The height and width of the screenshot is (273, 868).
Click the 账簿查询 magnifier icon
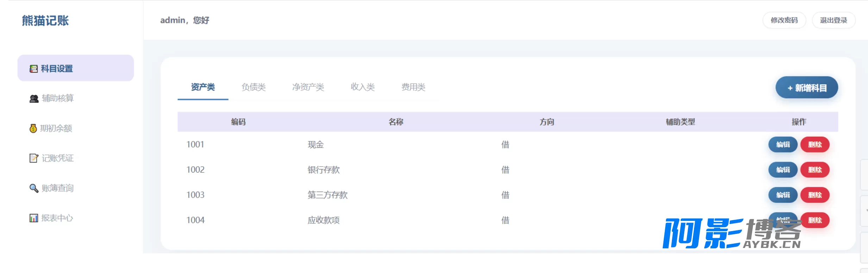pos(34,188)
